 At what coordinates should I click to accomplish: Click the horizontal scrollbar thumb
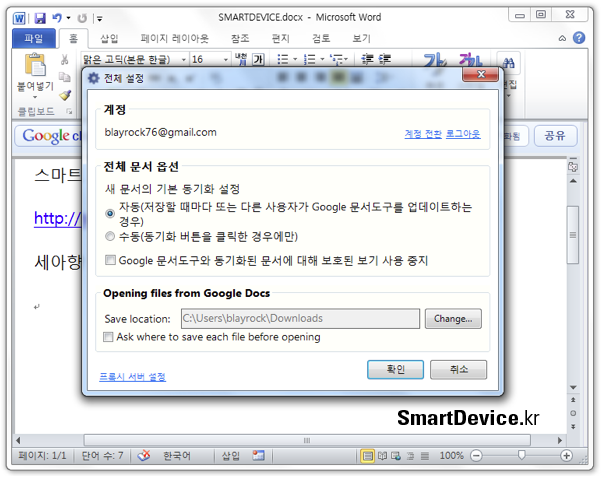pyautogui.click(x=307, y=440)
